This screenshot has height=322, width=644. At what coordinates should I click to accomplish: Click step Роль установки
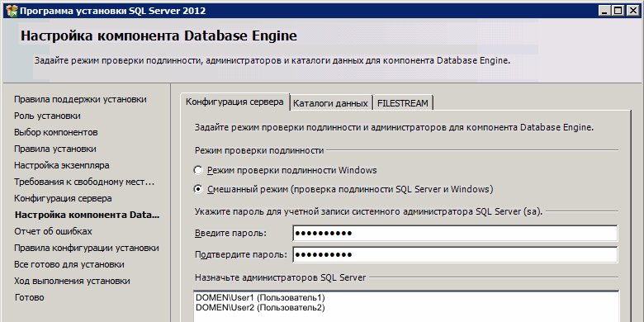pyautogui.click(x=47, y=116)
